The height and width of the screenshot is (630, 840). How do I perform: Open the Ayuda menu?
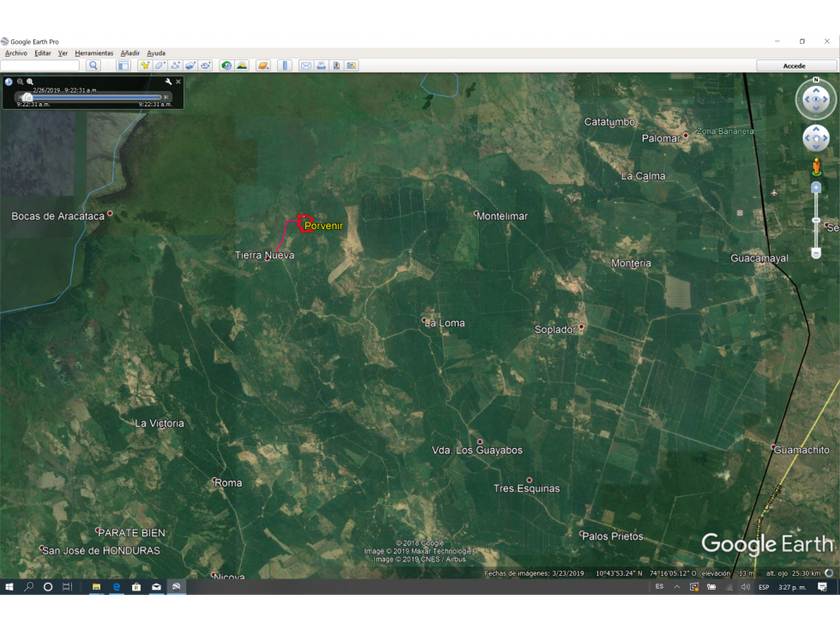(x=156, y=53)
